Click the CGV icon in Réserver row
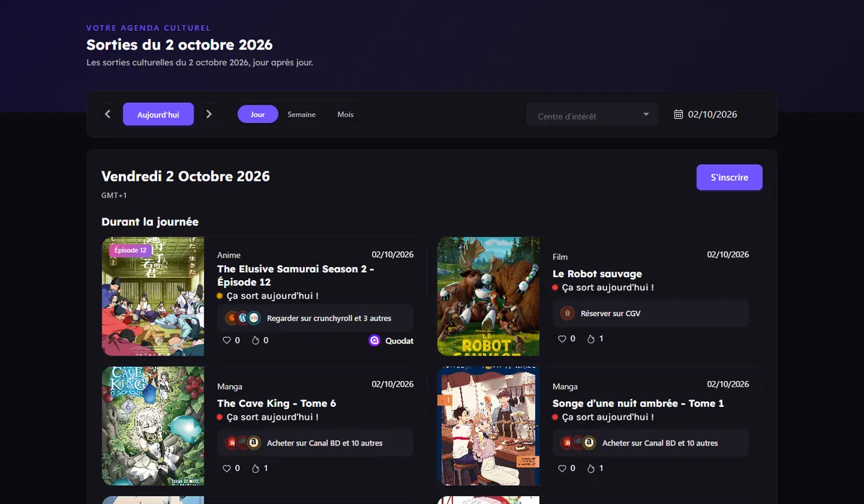The width and height of the screenshot is (864, 504). (567, 313)
